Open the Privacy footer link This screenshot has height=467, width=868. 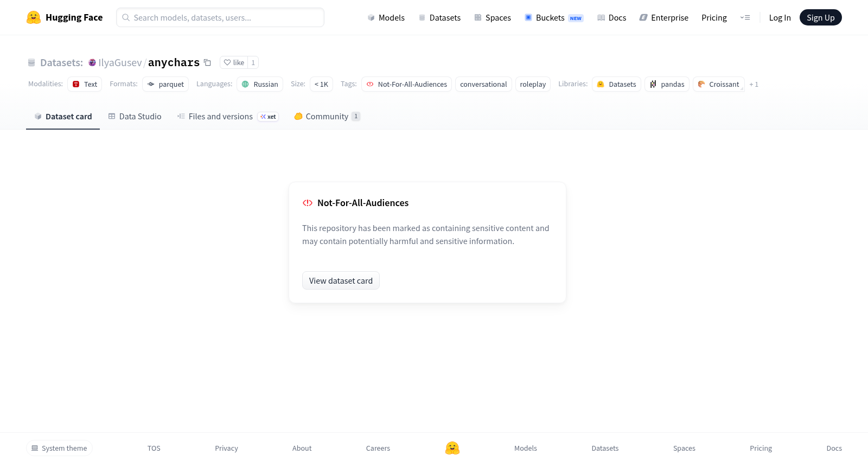tap(226, 448)
